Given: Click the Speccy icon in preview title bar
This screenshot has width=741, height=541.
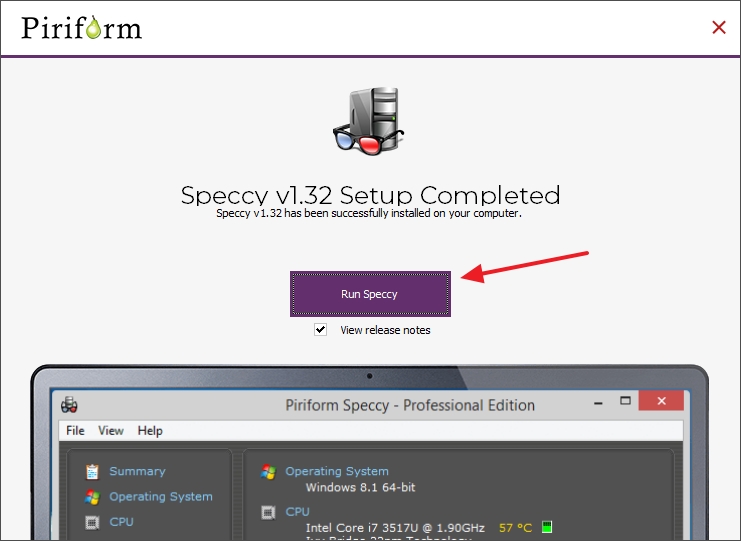Looking at the screenshot, I should point(70,405).
